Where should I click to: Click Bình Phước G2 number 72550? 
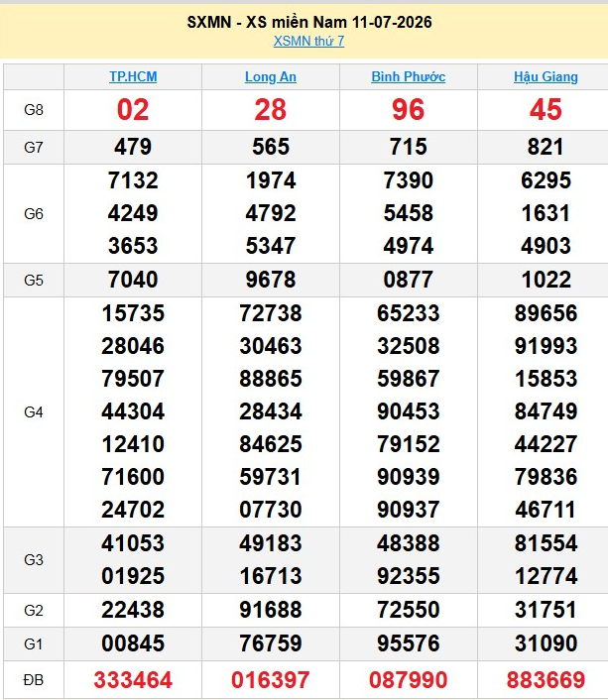[409, 610]
